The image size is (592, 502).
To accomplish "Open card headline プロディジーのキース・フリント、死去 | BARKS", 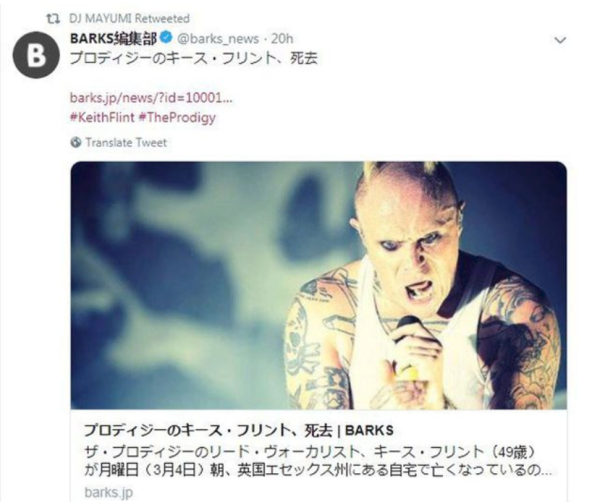I will [239, 430].
